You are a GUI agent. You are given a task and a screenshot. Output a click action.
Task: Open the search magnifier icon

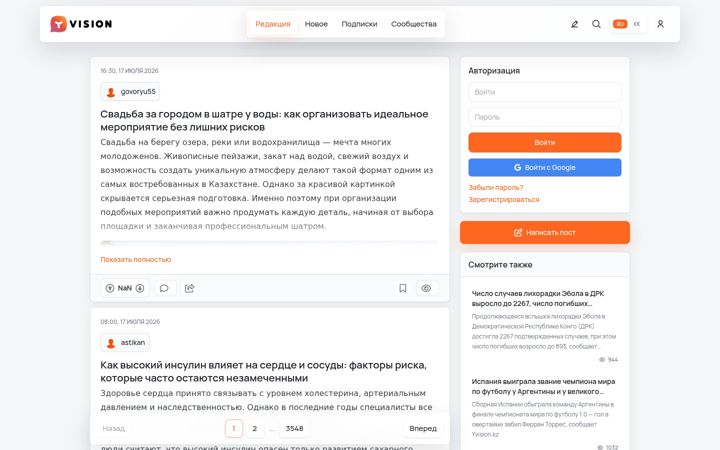point(596,24)
